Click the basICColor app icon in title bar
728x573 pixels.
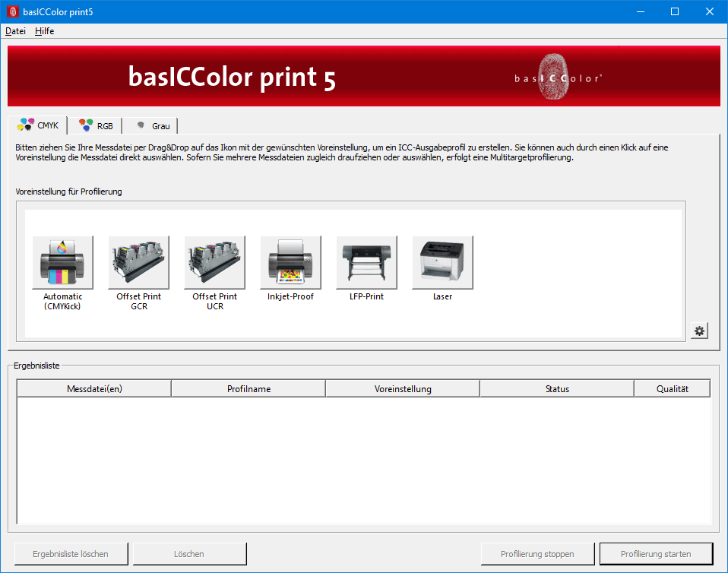[x=13, y=12]
